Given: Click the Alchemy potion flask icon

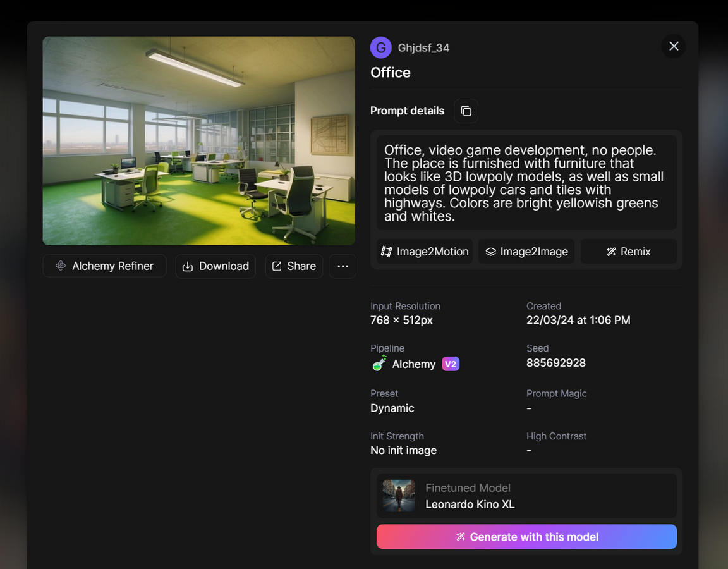Looking at the screenshot, I should coord(379,364).
